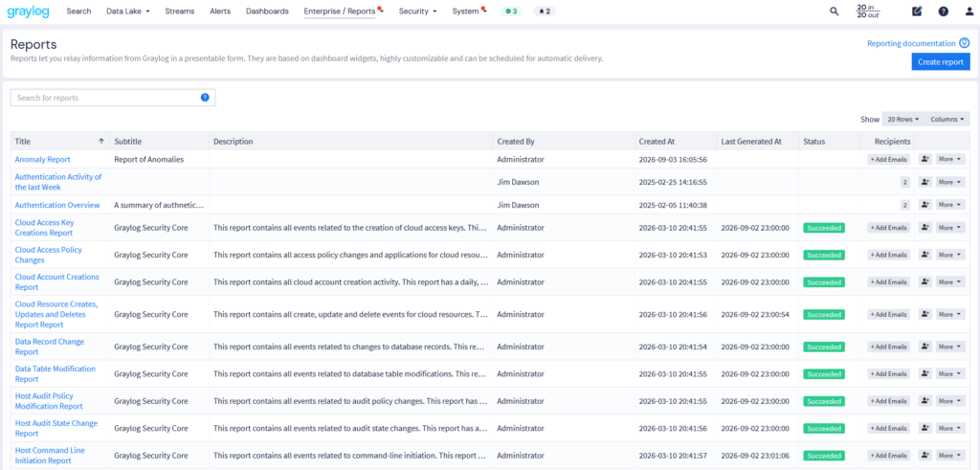The width and height of the screenshot is (980, 470).
Task: Open the scratchpad edit icon
Action: pyautogui.click(x=917, y=11)
